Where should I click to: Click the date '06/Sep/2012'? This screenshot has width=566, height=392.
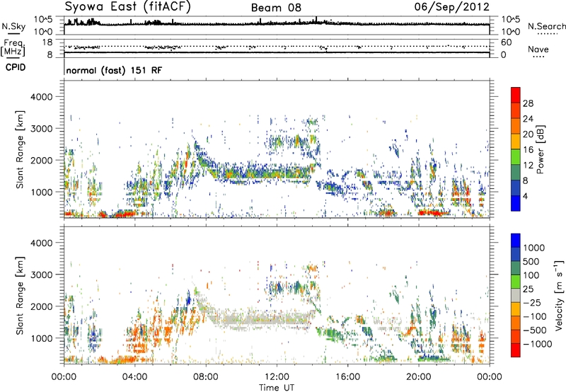coord(451,6)
